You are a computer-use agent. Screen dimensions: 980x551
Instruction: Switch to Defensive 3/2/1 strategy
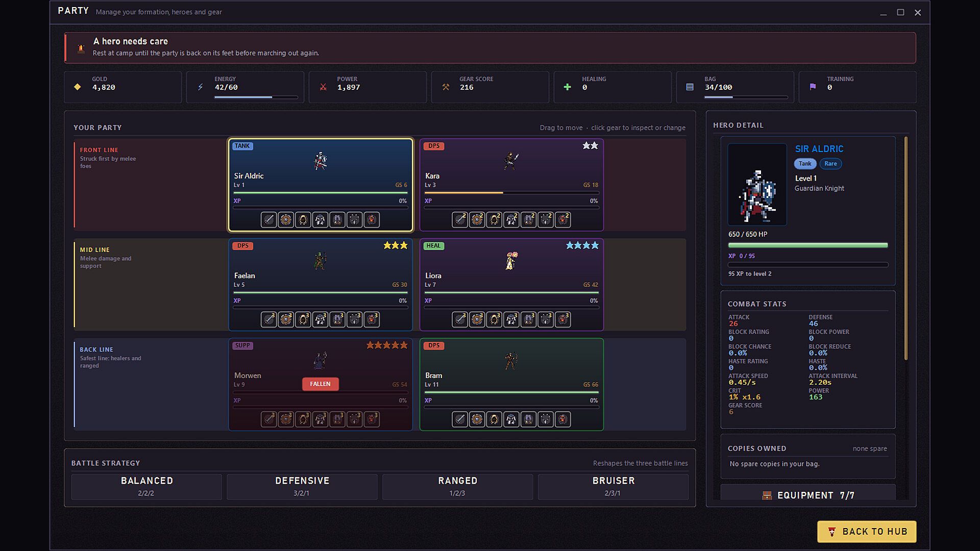302,487
